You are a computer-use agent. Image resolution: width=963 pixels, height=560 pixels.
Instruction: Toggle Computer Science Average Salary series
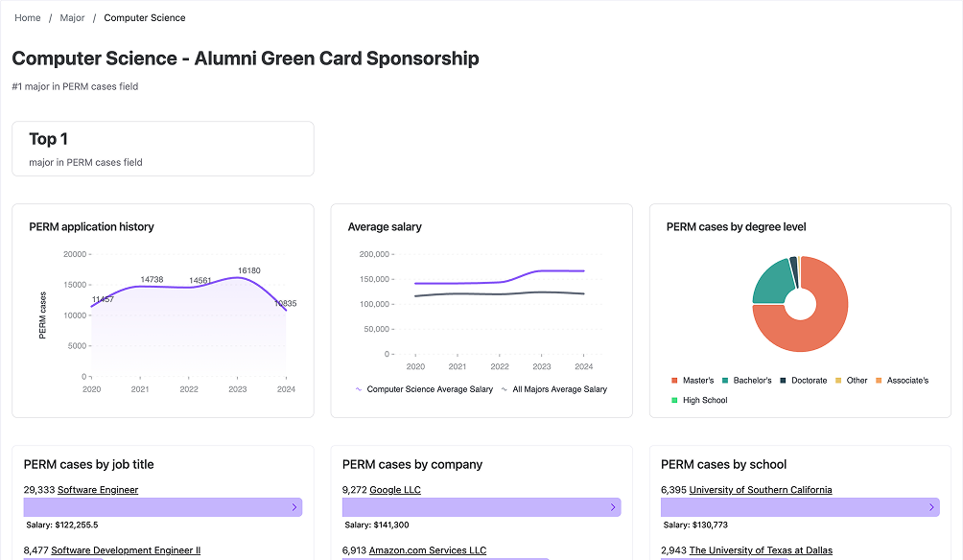pos(424,389)
